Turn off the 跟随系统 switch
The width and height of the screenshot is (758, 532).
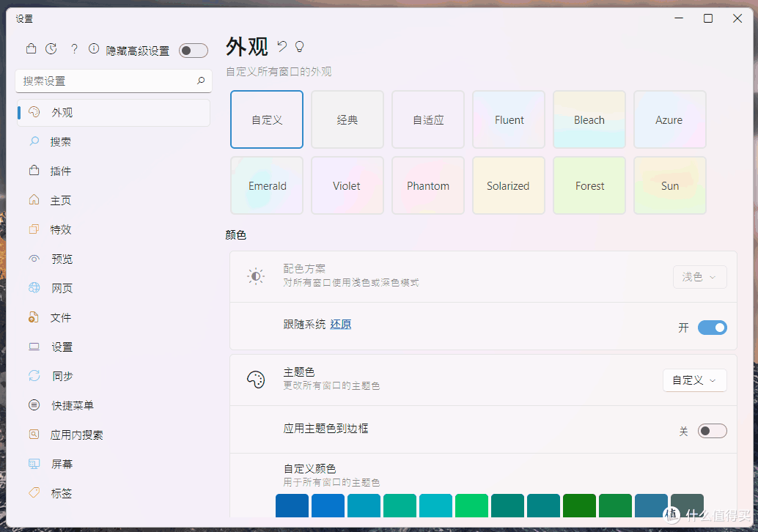pos(712,328)
